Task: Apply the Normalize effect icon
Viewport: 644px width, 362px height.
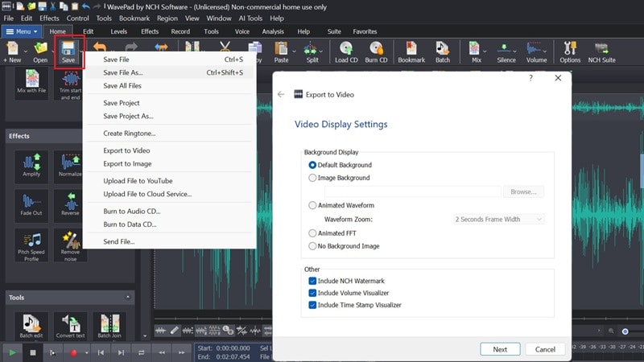Action: pyautogui.click(x=70, y=166)
